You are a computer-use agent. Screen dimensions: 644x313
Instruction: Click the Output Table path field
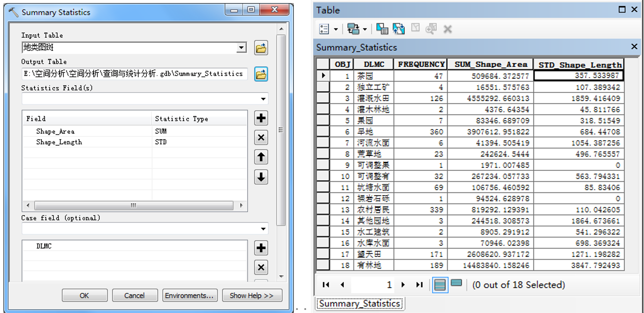point(135,74)
